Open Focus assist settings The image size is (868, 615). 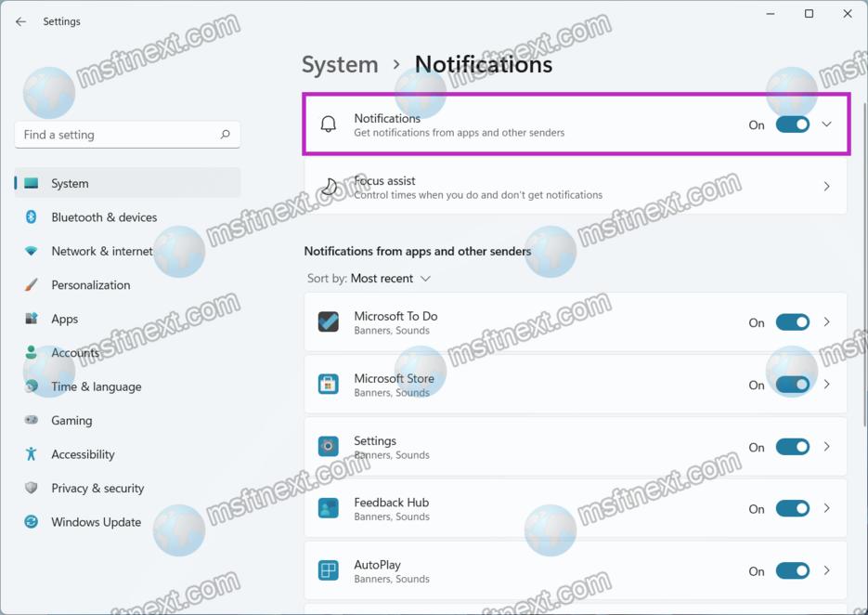[x=575, y=187]
